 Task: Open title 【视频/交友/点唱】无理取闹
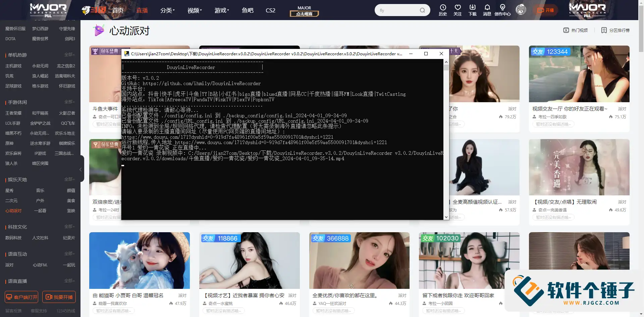[564, 202]
